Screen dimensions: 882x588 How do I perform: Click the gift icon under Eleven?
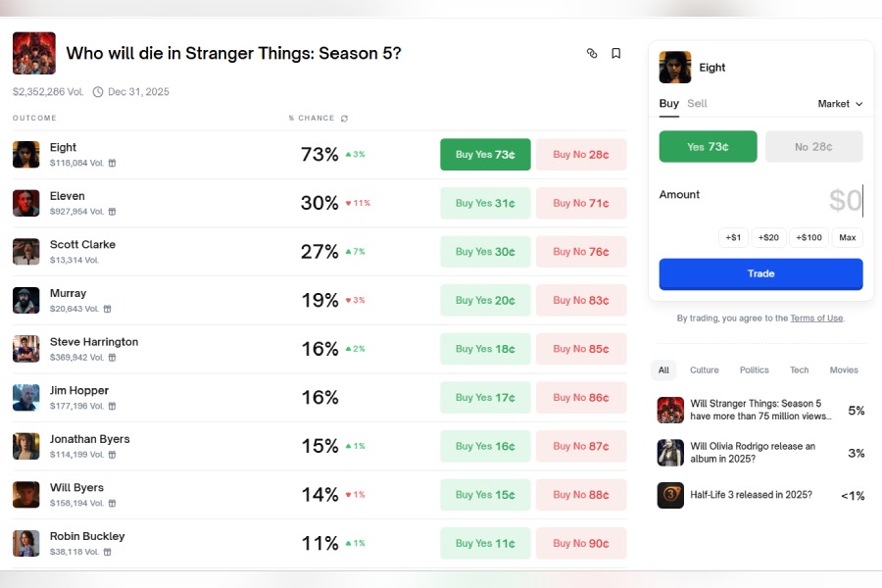tap(112, 212)
